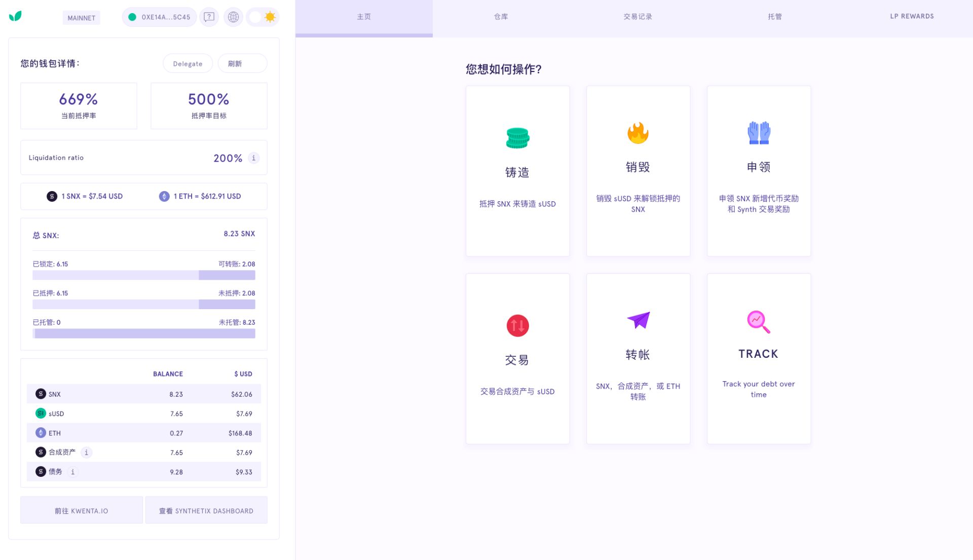The width and height of the screenshot is (973, 560).
Task: Toggle the light/dark theme switch
Action: (x=263, y=17)
